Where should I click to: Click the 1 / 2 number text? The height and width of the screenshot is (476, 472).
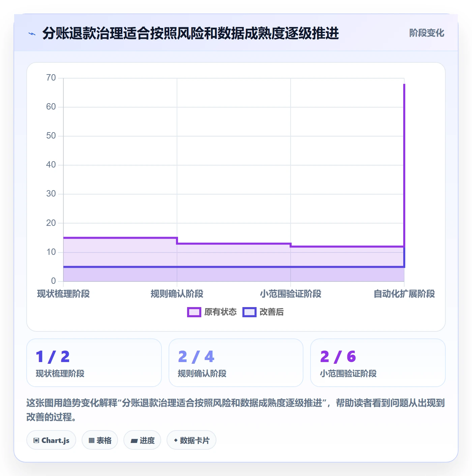coord(53,357)
